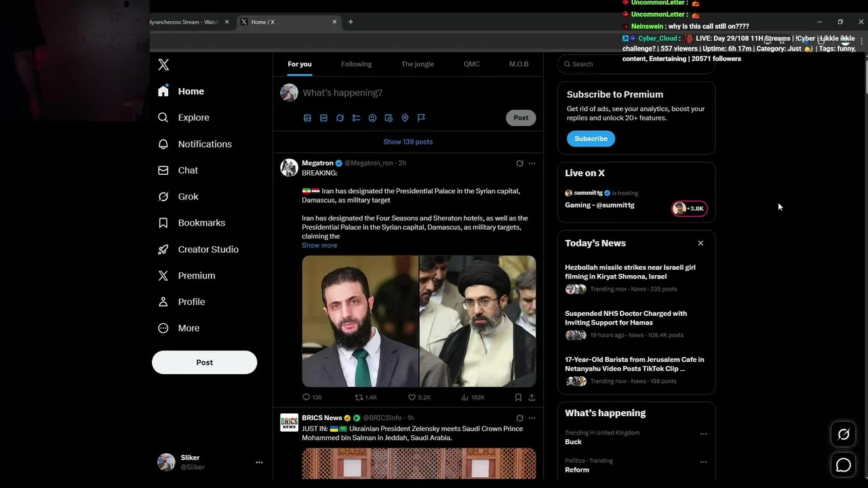Switch to The jungle tab
The height and width of the screenshot is (488, 868).
(418, 64)
